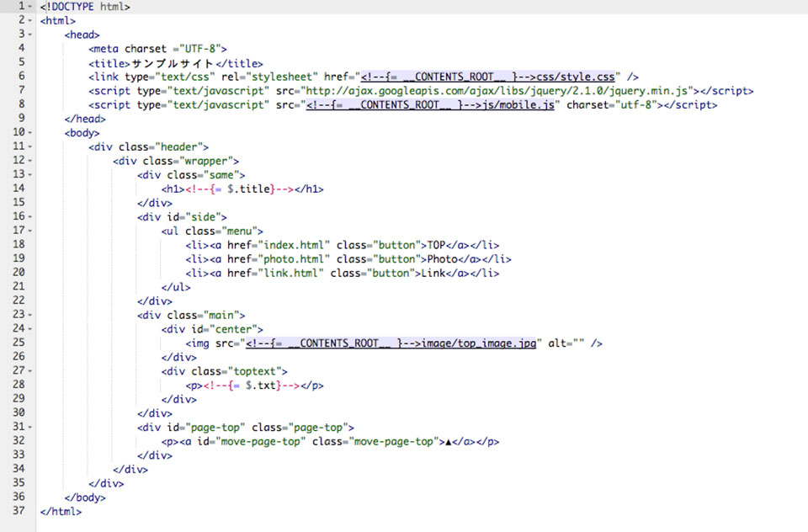
Task: Click the "toptext" class value
Action: (258, 372)
